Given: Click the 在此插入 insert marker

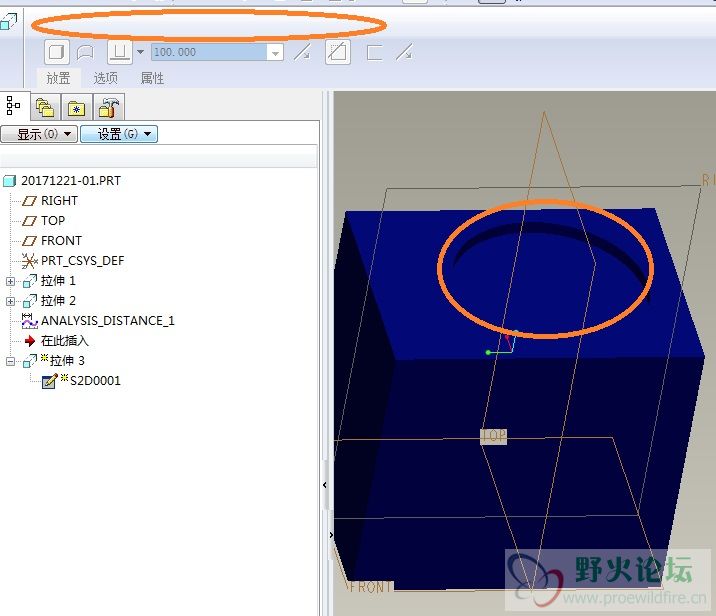Looking at the screenshot, I should [64, 341].
